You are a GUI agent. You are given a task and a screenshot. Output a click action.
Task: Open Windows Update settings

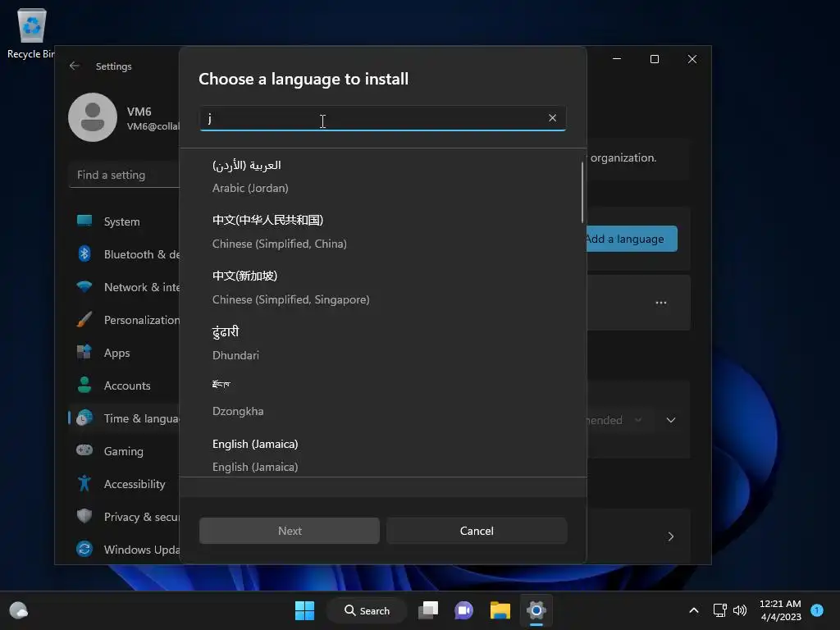coord(125,549)
